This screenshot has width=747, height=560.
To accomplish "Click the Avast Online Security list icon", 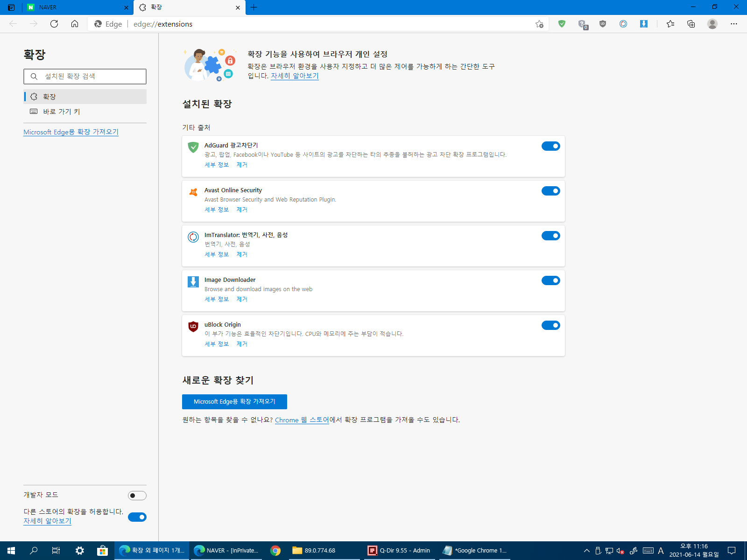I will point(193,192).
